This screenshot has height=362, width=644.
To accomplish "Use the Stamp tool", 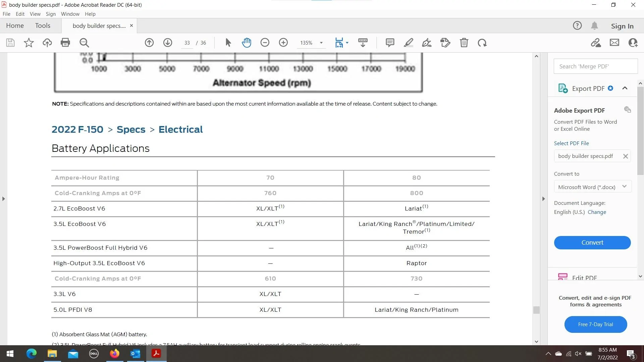I will point(445,43).
